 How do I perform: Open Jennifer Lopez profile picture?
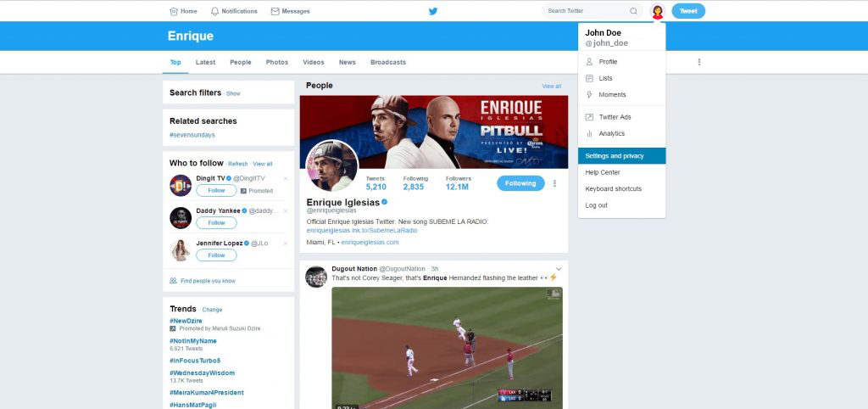(x=181, y=250)
